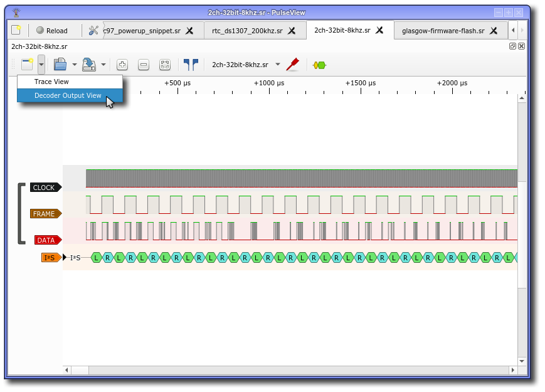
Task: Close the rtc_ds1307_200khz.sr tab
Action: (x=292, y=31)
